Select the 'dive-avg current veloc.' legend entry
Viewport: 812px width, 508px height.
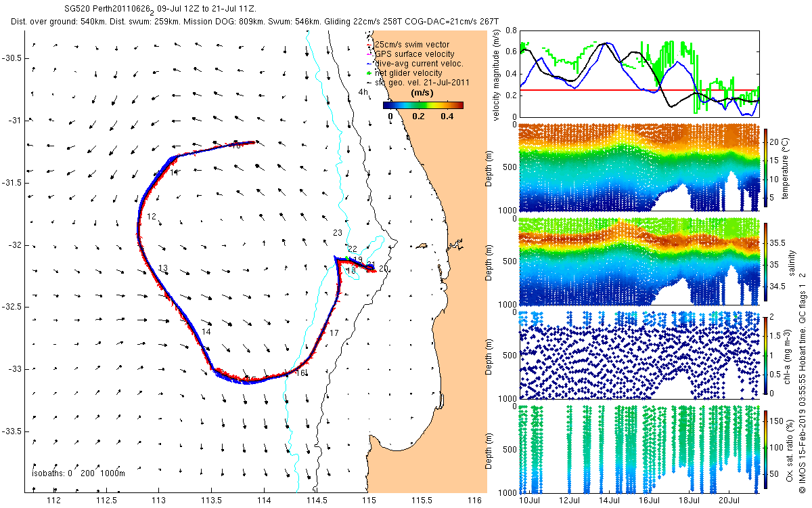419,64
